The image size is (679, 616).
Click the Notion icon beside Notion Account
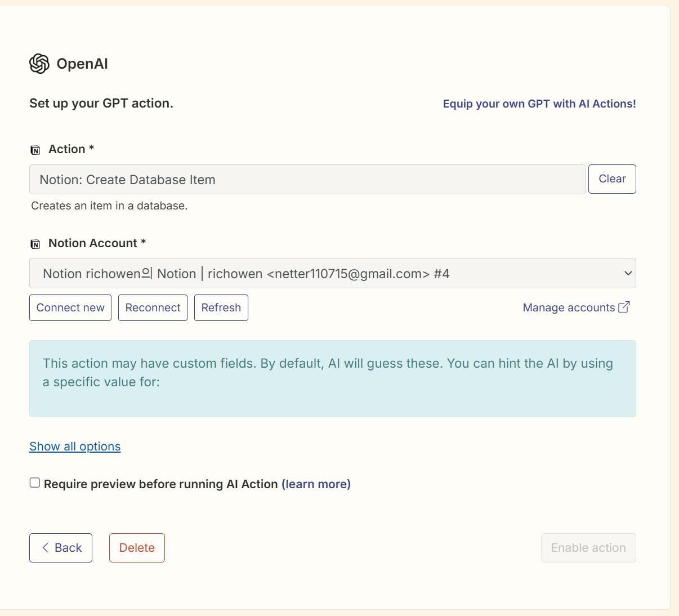[35, 244]
